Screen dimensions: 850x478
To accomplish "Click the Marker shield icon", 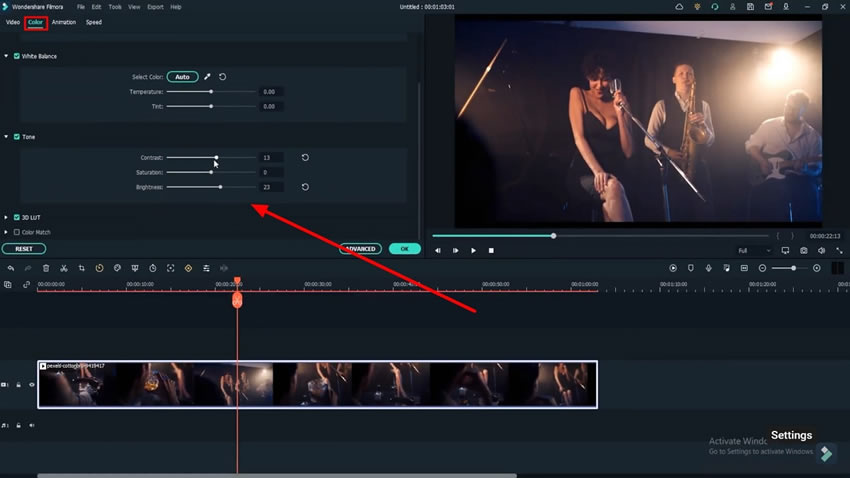I will (691, 268).
